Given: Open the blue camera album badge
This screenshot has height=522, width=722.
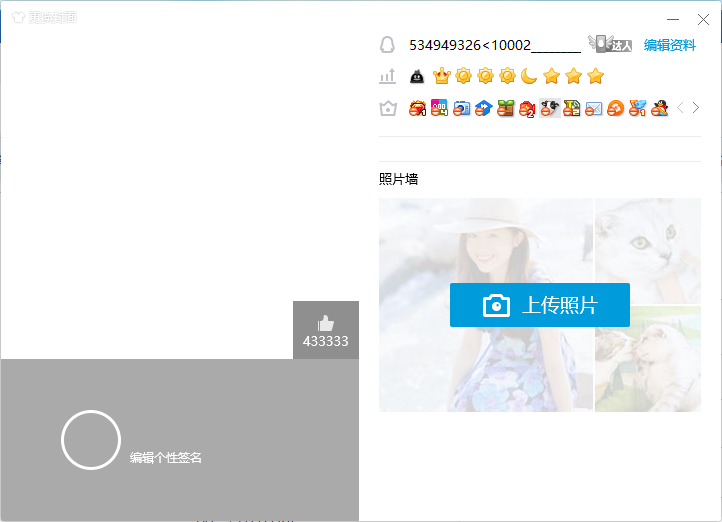Looking at the screenshot, I should point(461,108).
